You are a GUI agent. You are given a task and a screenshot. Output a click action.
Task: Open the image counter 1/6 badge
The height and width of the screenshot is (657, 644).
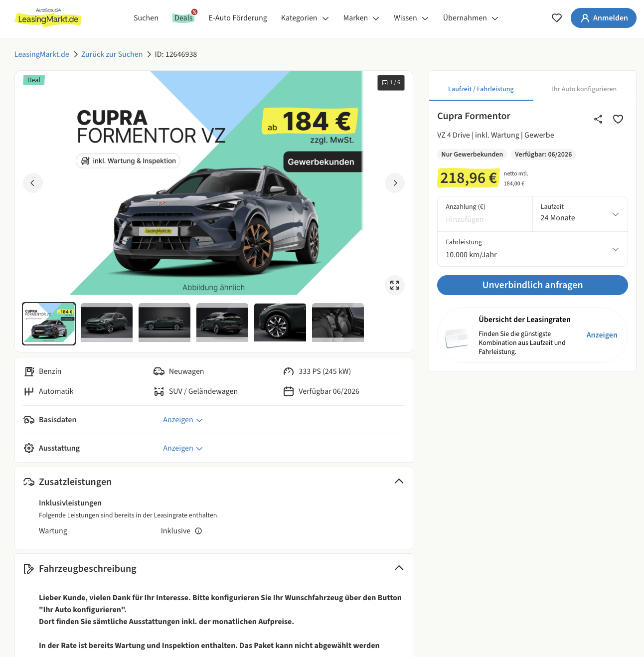click(x=391, y=83)
